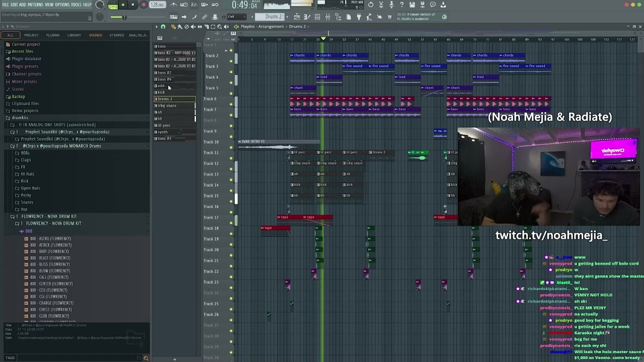Open the Mixer window icon
The image size is (644, 362).
point(328,17)
